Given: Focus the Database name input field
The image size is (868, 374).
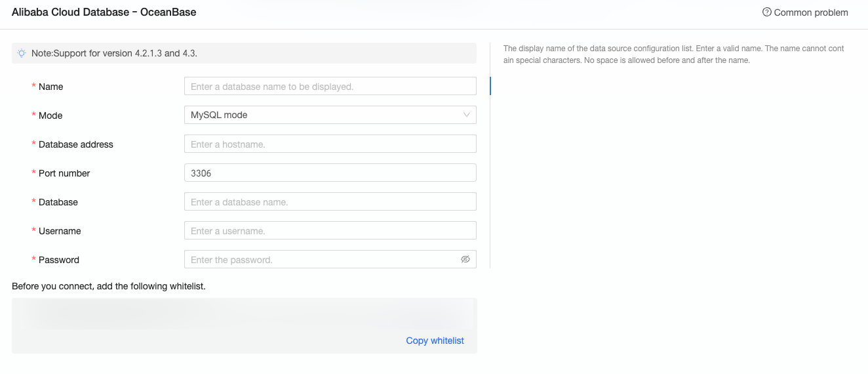Looking at the screenshot, I should pos(330,201).
